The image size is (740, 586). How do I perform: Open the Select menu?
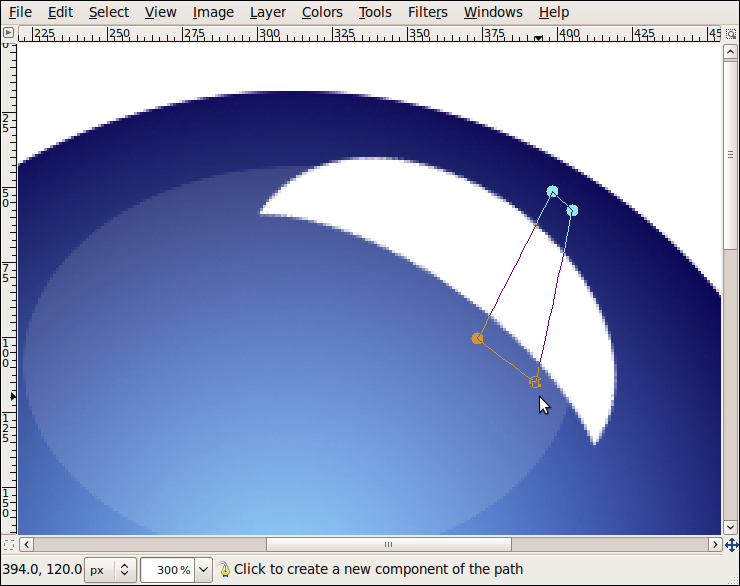coord(109,12)
